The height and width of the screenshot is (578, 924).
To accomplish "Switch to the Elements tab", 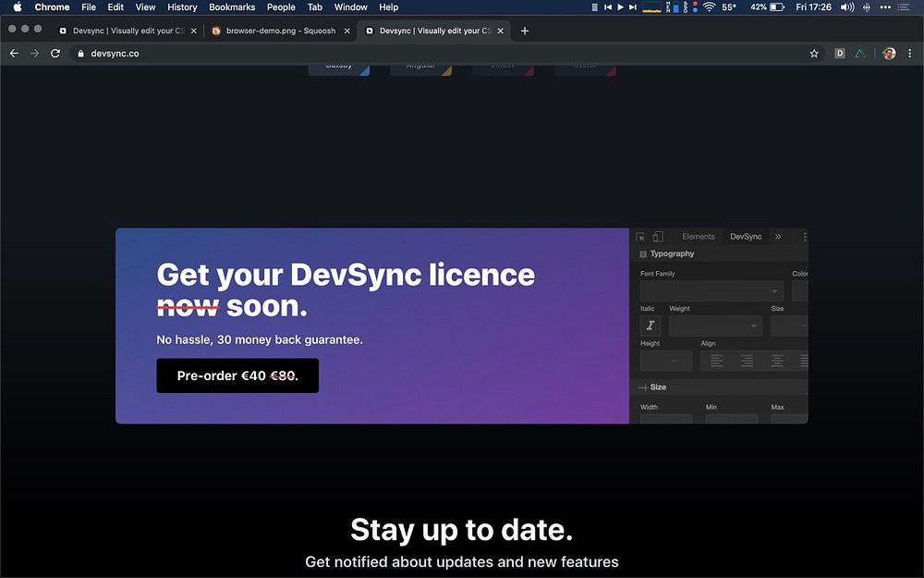I will (x=699, y=237).
